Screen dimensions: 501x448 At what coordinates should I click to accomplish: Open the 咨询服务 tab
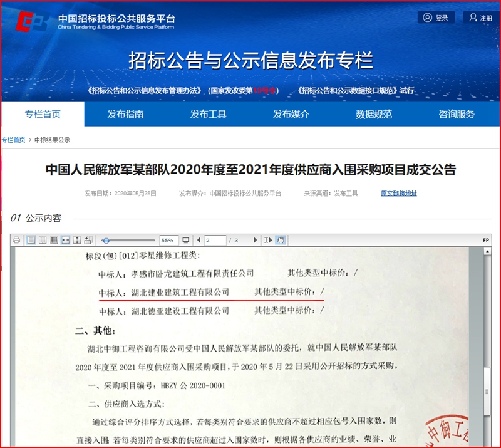pyautogui.click(x=457, y=114)
